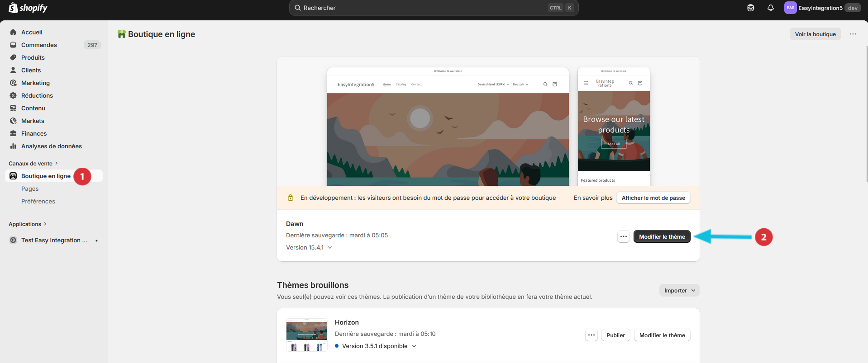
Task: Click the Commandes 297 count badge
Action: [x=92, y=45]
